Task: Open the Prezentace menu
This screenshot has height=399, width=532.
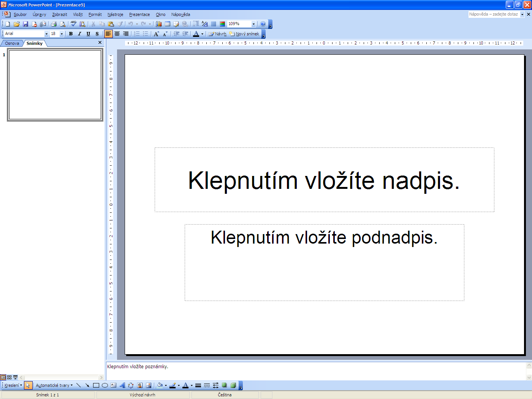Action: pos(139,14)
